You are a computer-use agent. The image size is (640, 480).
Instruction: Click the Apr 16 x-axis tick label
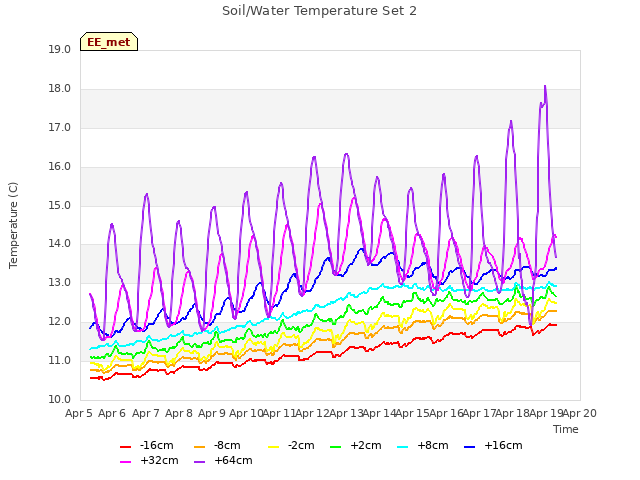(446, 413)
